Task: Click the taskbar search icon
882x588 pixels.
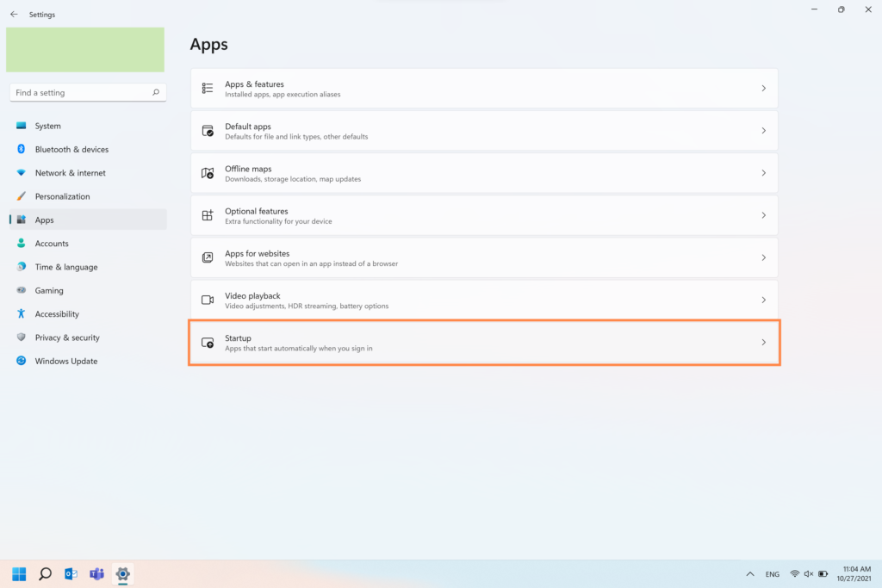Action: coord(45,573)
